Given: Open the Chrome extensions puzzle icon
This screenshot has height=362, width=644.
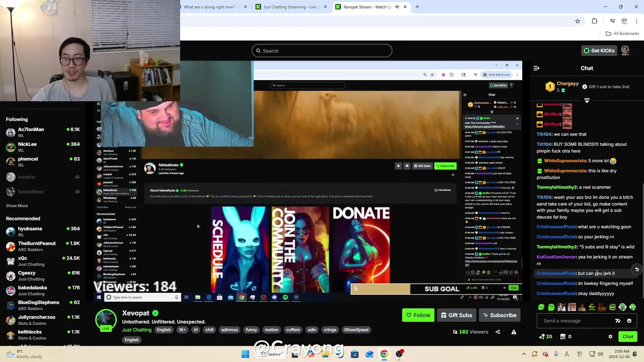Looking at the screenshot, I should (x=595, y=21).
